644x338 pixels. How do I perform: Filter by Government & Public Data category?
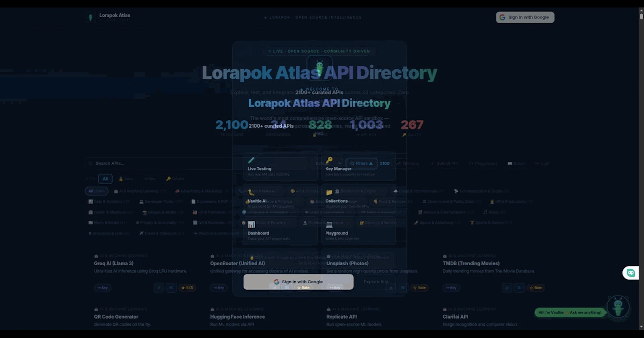tap(451, 202)
